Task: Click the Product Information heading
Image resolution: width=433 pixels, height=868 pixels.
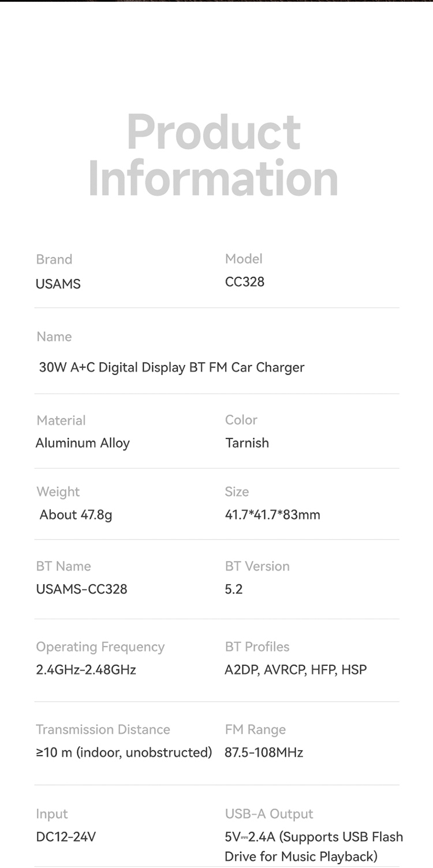Action: coord(213,155)
